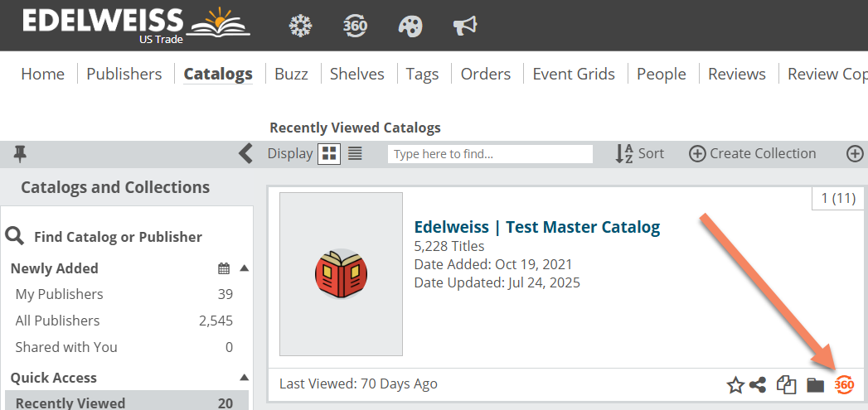Click the pin icon on filter bar
The image size is (868, 410).
[20, 154]
